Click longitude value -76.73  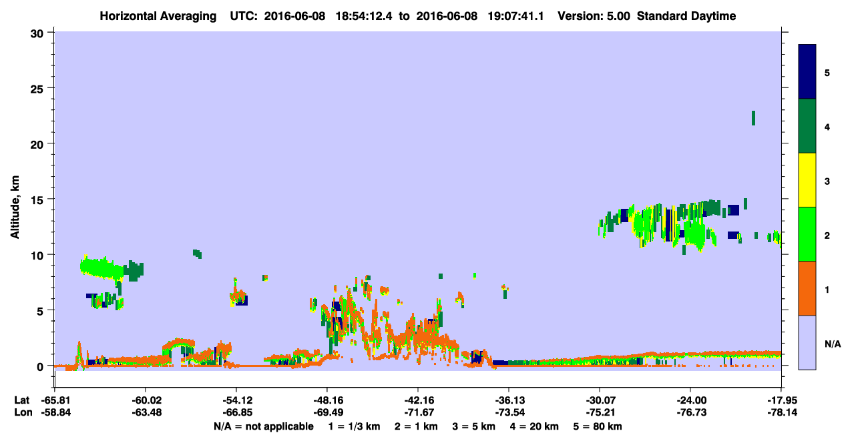click(690, 412)
